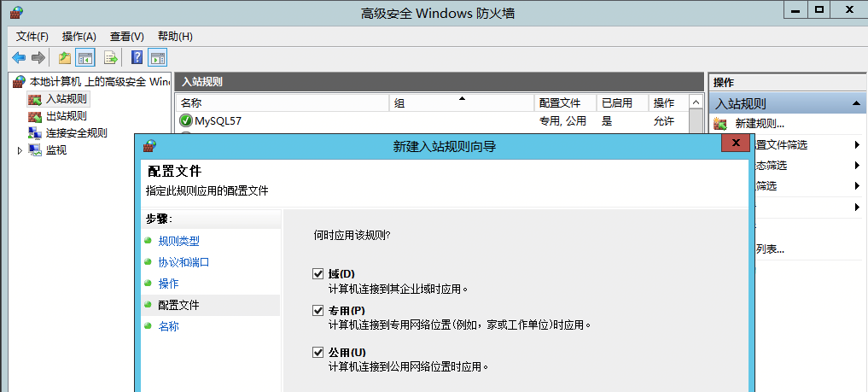
Task: Click the rules list scroll-up arrow
Action: coord(696,102)
